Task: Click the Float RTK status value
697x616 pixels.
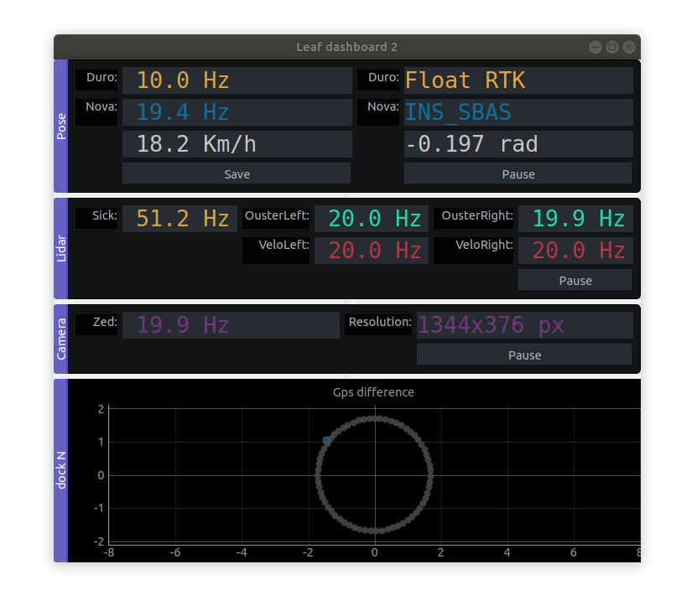Action: 518,80
